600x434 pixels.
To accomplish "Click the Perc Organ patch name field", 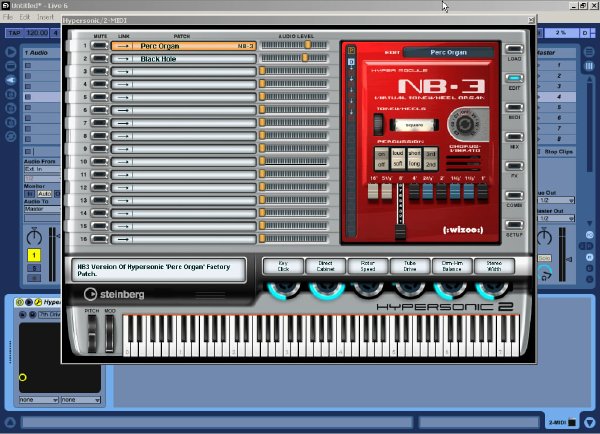I will click(x=448, y=52).
